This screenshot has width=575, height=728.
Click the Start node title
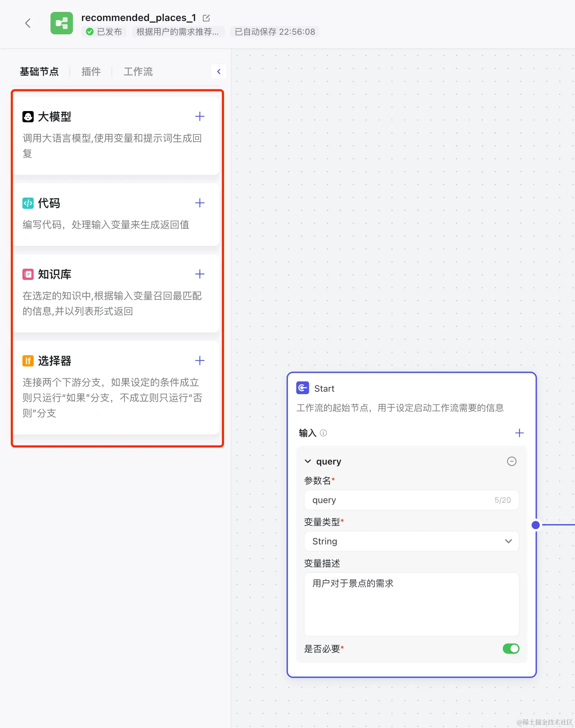click(324, 388)
